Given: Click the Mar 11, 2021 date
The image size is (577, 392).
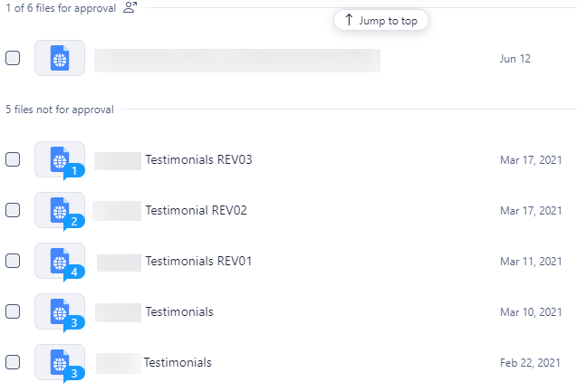Looking at the screenshot, I should (x=531, y=262).
